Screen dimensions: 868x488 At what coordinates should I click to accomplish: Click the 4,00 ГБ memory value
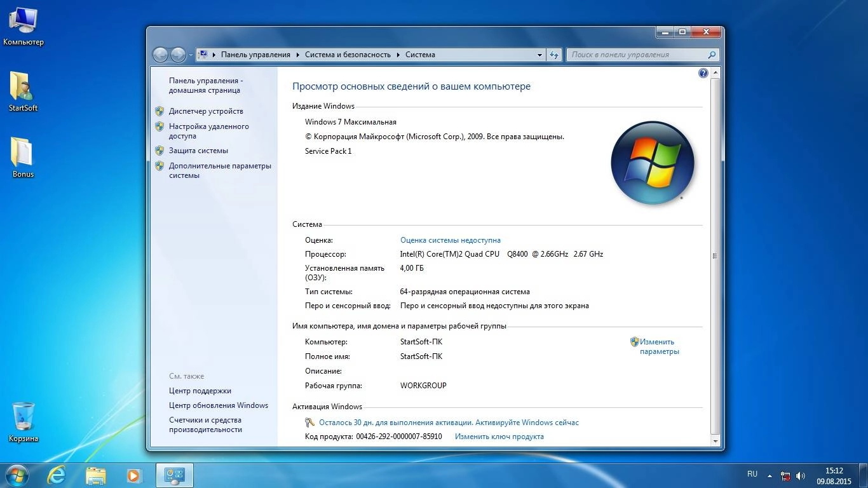tap(412, 268)
